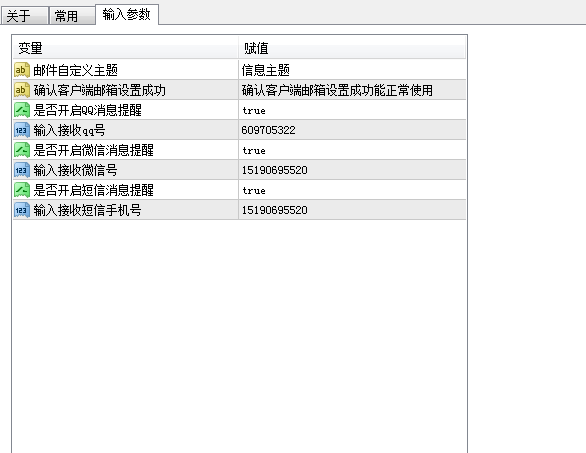Image resolution: width=586 pixels, height=453 pixels.
Task: Select the 是否开启QQ消息提醒 variable
Action: pos(87,110)
